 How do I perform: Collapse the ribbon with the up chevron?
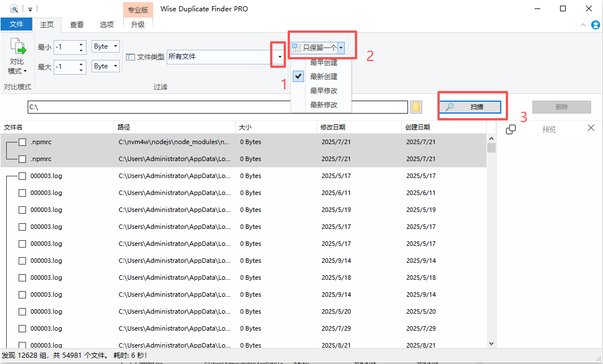click(x=583, y=25)
